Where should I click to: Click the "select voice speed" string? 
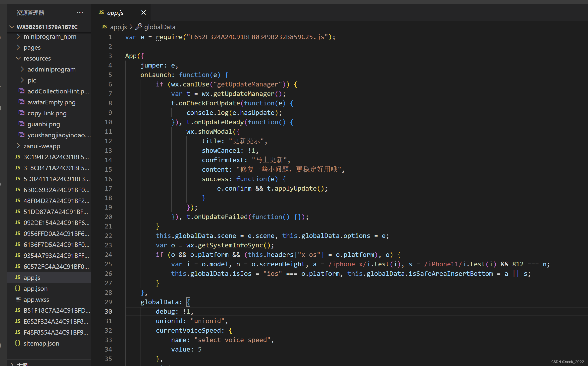click(232, 340)
